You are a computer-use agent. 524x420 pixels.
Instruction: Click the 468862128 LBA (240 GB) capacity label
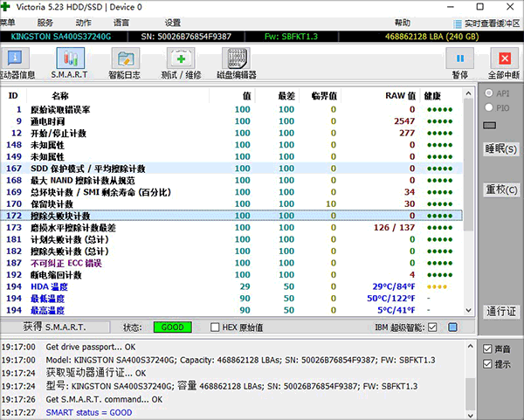pyautogui.click(x=431, y=37)
